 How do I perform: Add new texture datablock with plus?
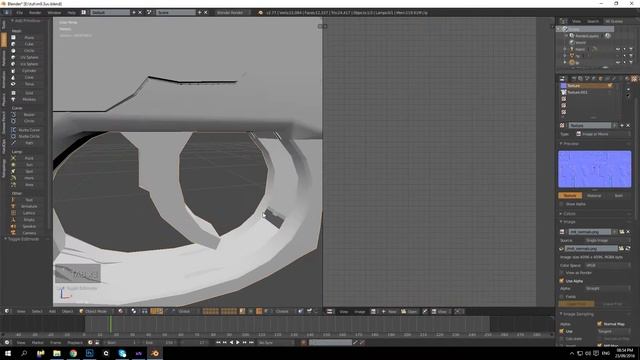tap(622, 125)
